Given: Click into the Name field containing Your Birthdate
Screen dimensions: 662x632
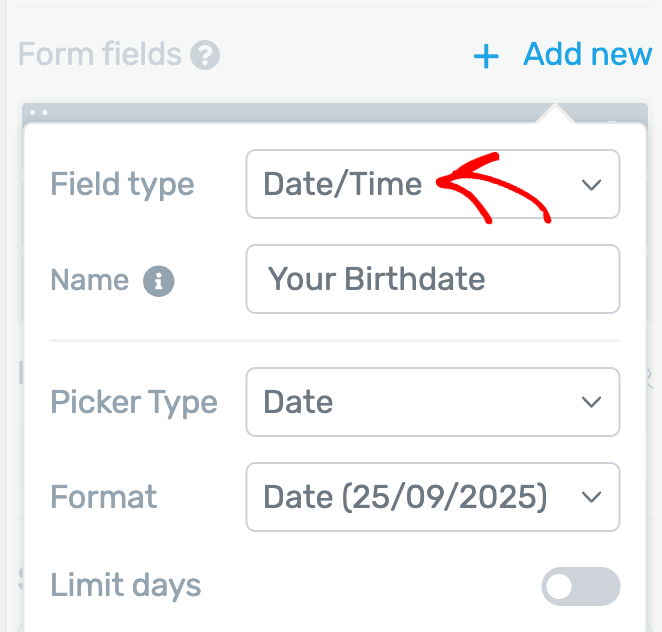Looking at the screenshot, I should [432, 279].
